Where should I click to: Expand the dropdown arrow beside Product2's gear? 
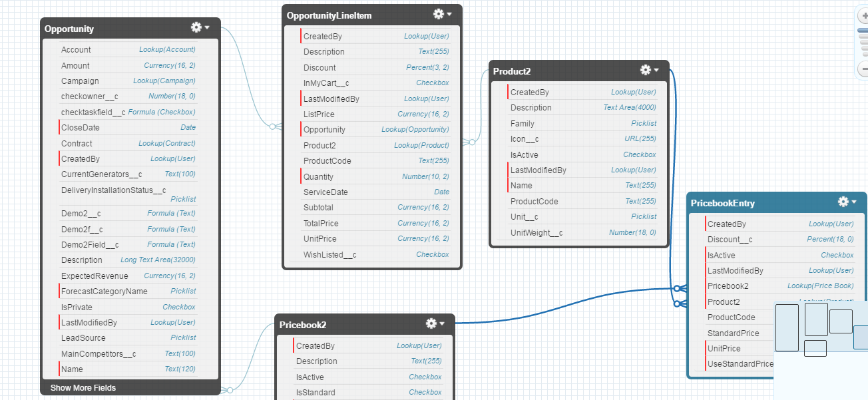pos(656,70)
